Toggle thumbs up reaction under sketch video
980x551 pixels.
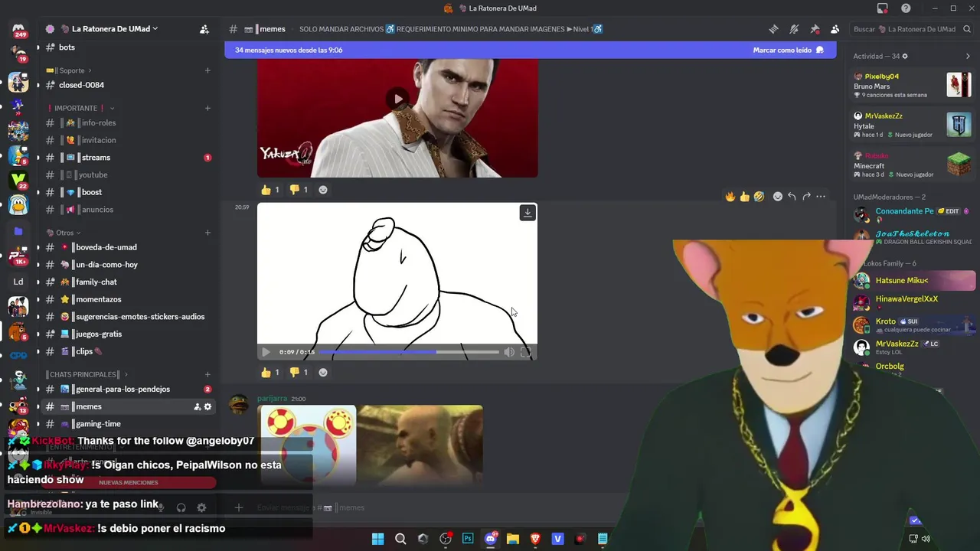click(x=270, y=373)
